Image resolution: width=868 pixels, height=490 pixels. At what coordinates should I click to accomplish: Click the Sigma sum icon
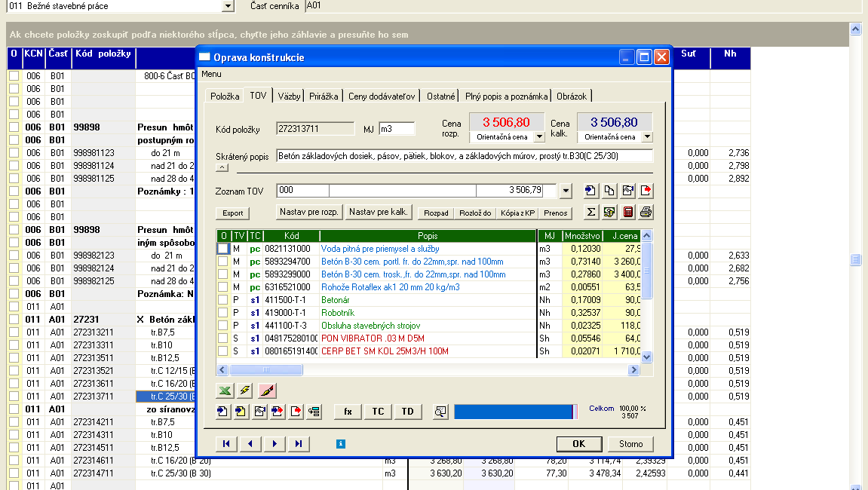click(x=590, y=212)
